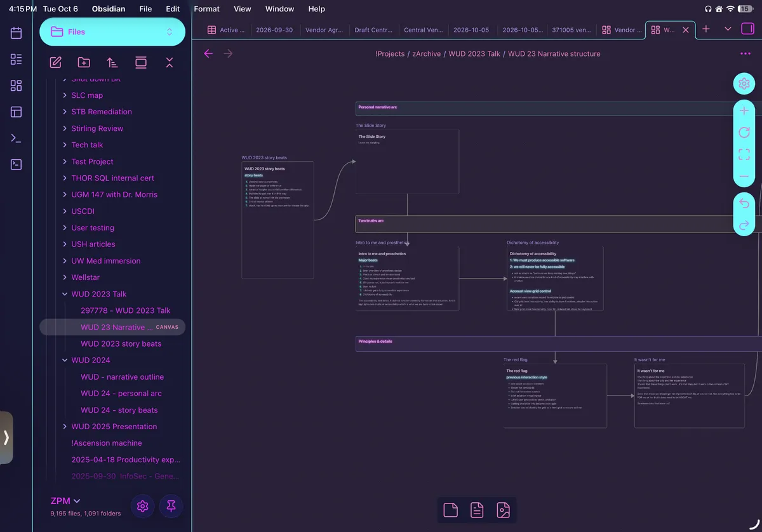This screenshot has height=532, width=762.
Task: Open canvas settings gear
Action: click(744, 83)
